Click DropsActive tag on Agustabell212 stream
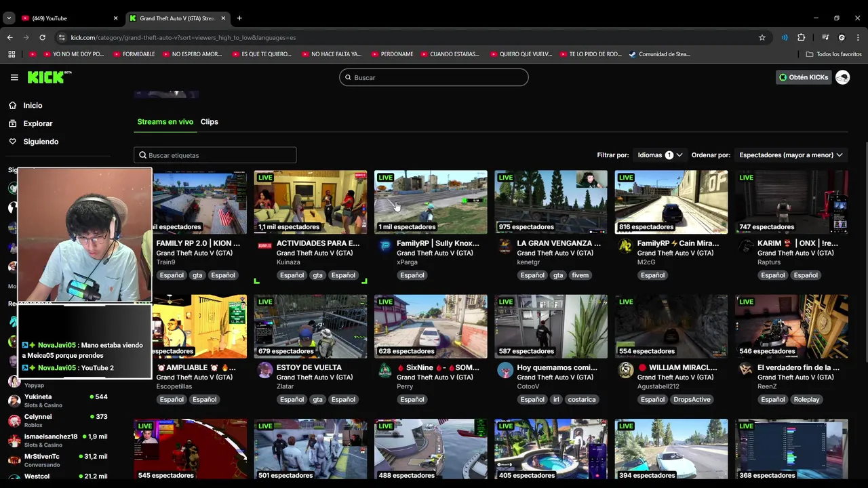Image resolution: width=868 pixels, height=488 pixels. [692, 399]
